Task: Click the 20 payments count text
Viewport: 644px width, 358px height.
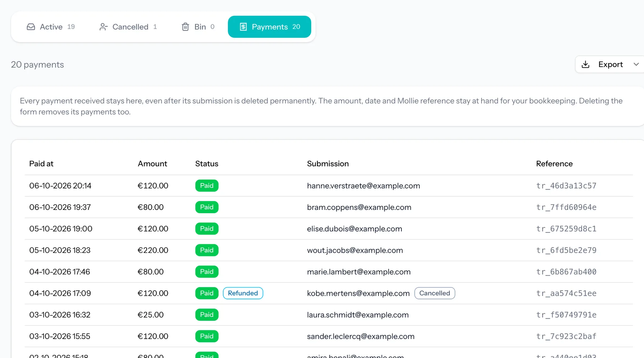Action: [x=38, y=65]
